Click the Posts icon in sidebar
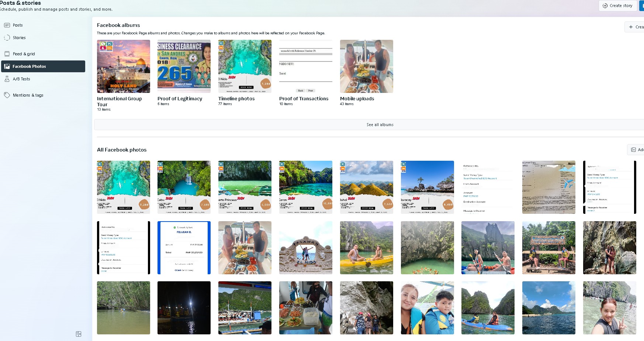This screenshot has height=341, width=644. tap(7, 25)
